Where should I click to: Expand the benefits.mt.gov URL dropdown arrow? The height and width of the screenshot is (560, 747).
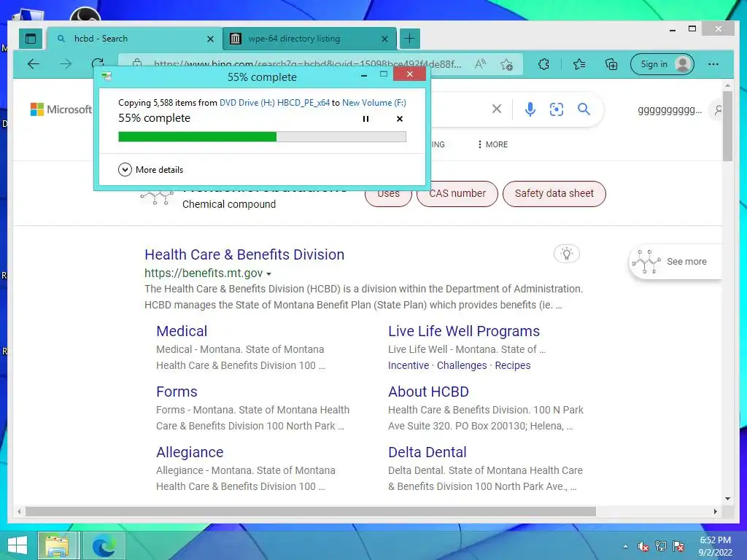[268, 274]
